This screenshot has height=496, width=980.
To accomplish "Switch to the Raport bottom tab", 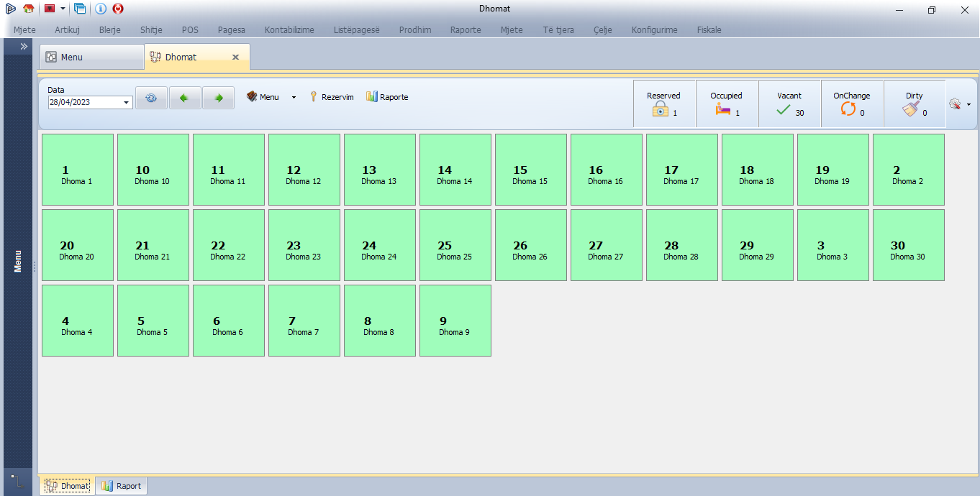I will [122, 486].
